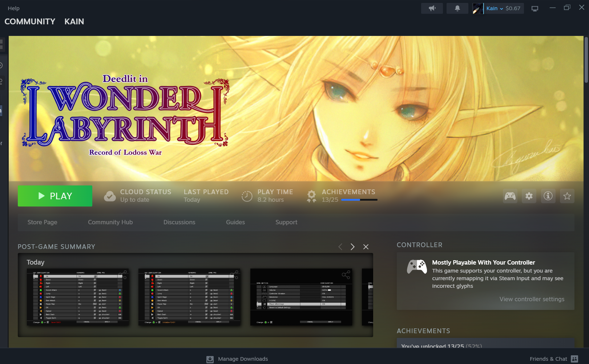Click the Manage Downloads icon
The image size is (589, 364).
click(210, 359)
